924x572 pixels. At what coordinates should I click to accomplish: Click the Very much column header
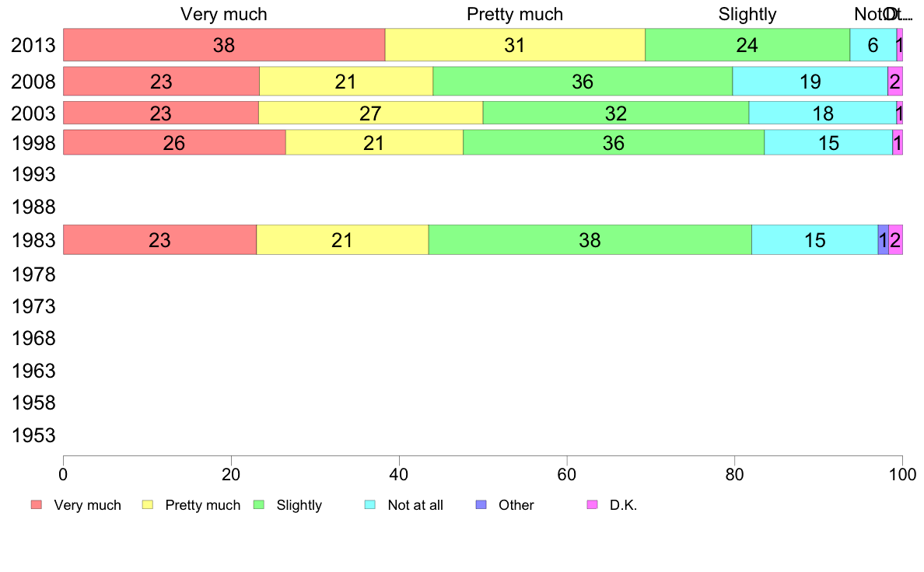pyautogui.click(x=224, y=14)
